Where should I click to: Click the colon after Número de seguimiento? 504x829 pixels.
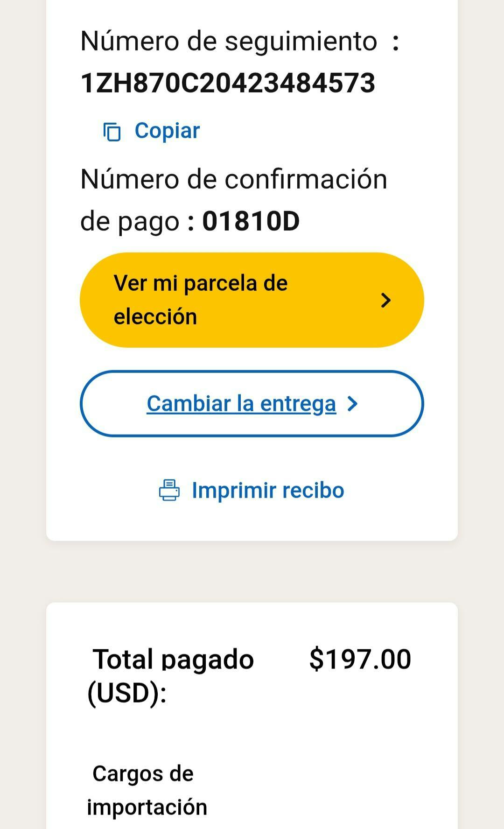coord(396,42)
